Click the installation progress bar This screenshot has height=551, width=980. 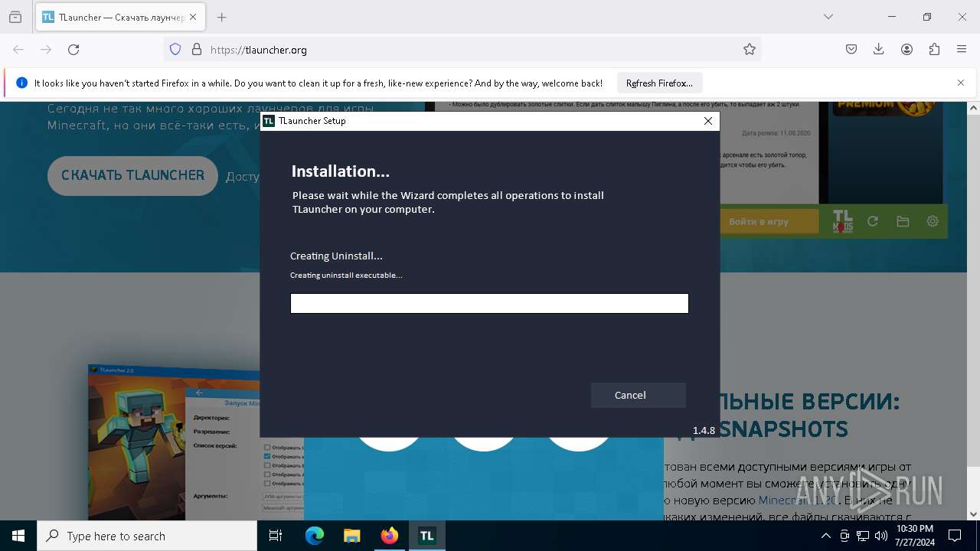tap(489, 304)
